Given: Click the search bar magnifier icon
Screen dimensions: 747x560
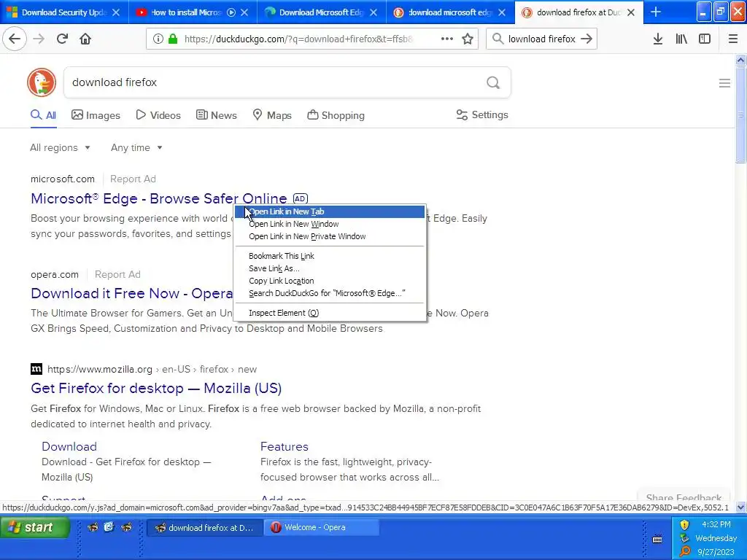Looking at the screenshot, I should (498, 39).
